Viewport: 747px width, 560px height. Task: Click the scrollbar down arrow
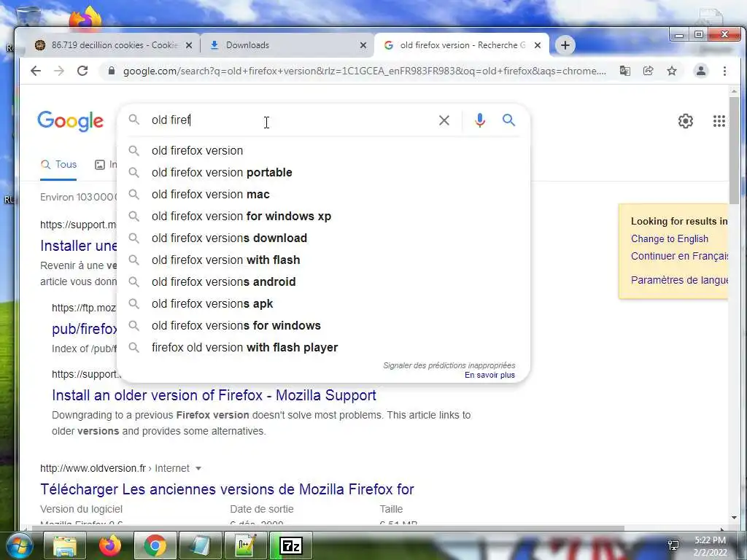(734, 518)
